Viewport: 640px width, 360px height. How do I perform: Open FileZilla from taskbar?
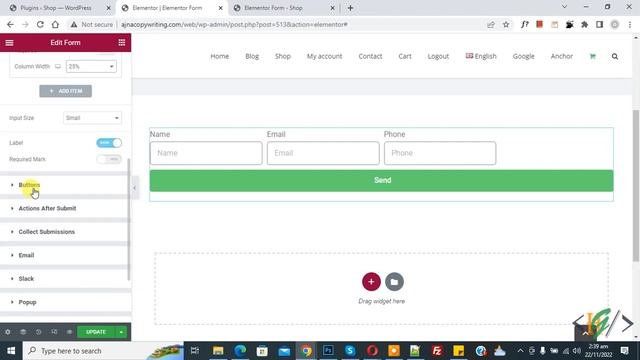tap(437, 351)
